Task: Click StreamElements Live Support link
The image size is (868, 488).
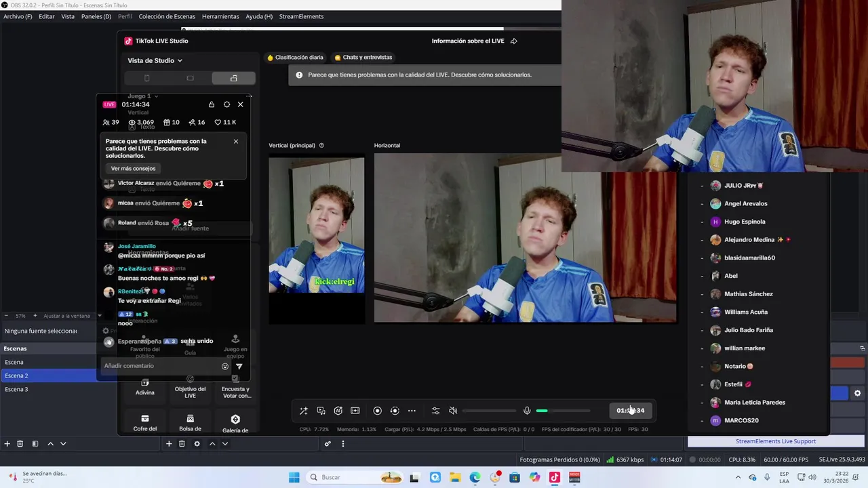Action: 776,441
